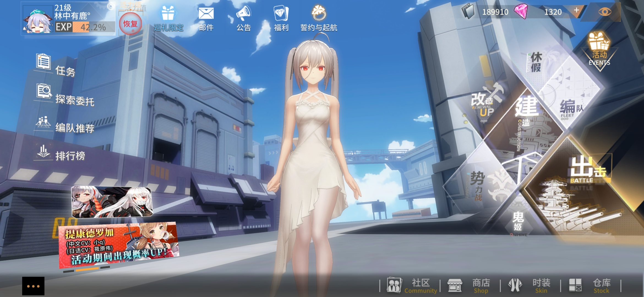
Task: Open the 商店 Shop storefront icon
Action: [455, 285]
